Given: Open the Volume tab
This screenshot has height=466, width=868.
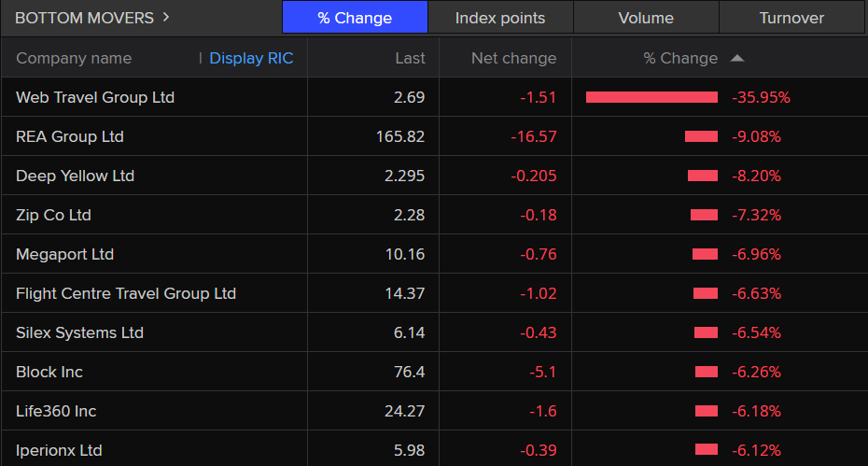Looking at the screenshot, I should (x=646, y=18).
